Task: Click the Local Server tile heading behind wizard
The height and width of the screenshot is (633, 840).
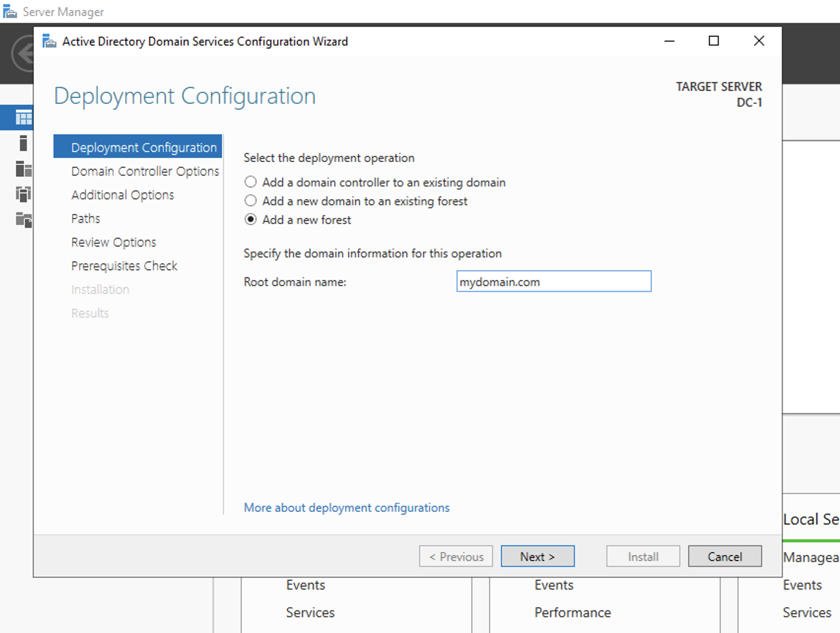Action: point(811,519)
